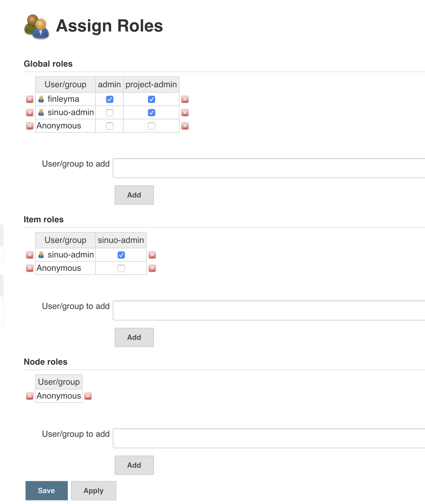This screenshot has width=425, height=504.
Task: Remove Anonymous from Node roles via left icon
Action: pyautogui.click(x=30, y=396)
